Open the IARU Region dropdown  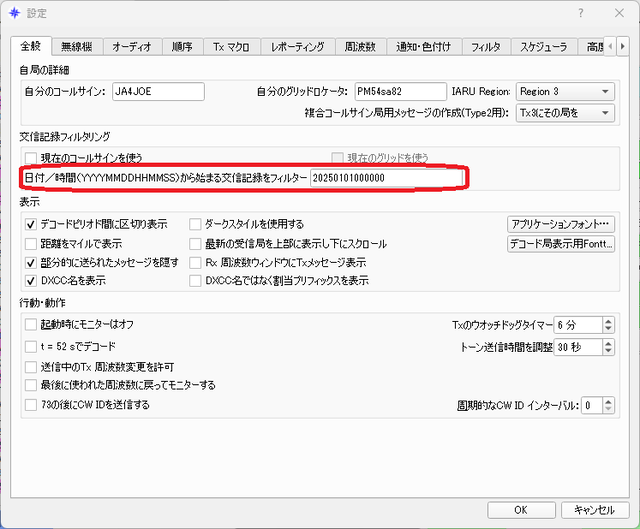(x=565, y=91)
